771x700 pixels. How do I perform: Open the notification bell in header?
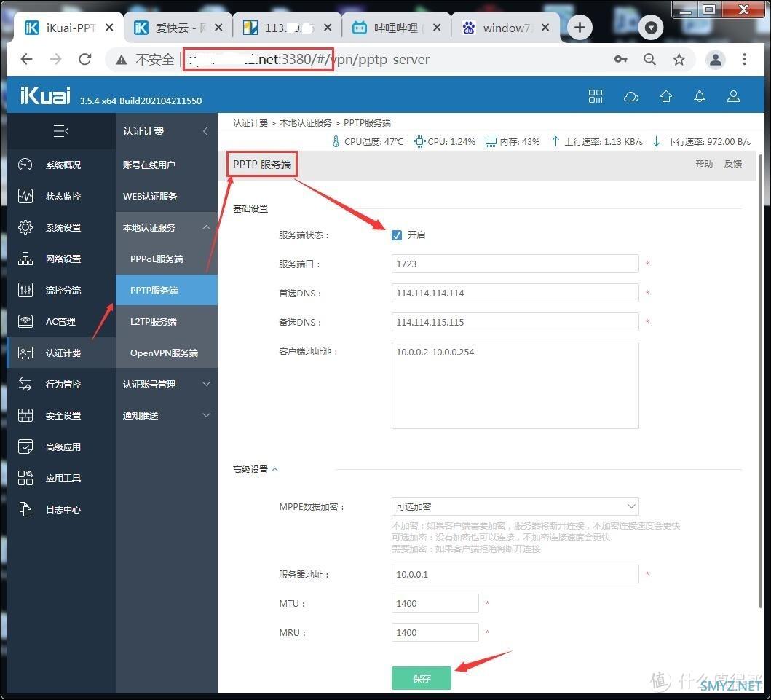click(699, 96)
